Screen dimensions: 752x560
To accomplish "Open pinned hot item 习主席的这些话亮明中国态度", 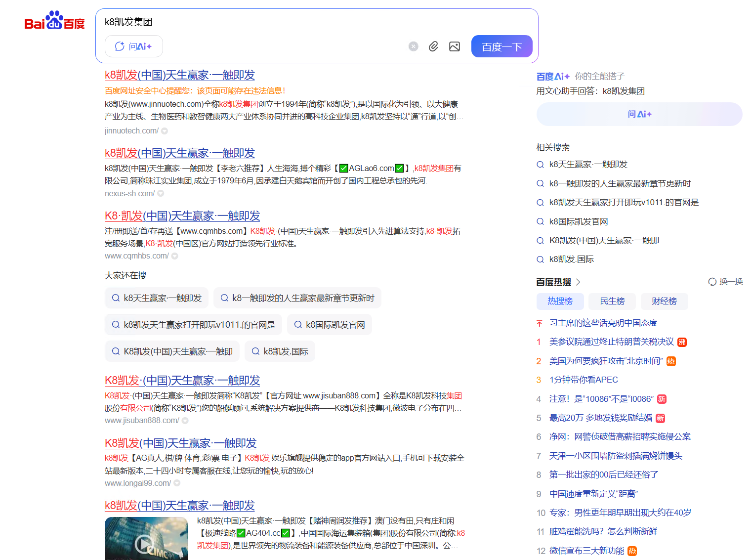I will click(x=603, y=323).
